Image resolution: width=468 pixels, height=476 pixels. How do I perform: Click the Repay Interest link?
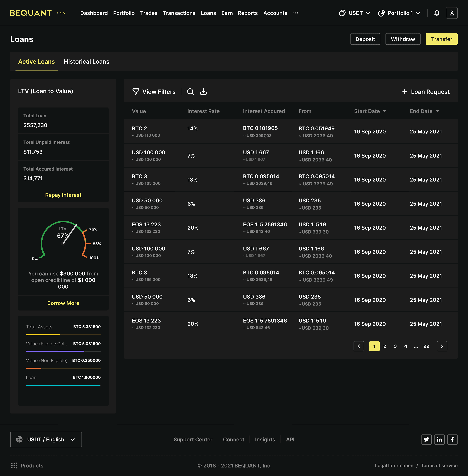[x=63, y=195]
